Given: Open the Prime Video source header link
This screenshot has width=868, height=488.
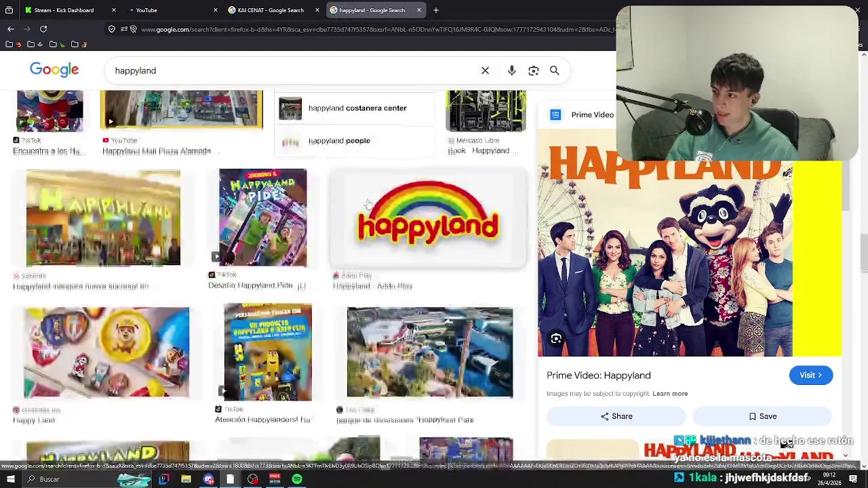Looking at the screenshot, I should point(583,115).
